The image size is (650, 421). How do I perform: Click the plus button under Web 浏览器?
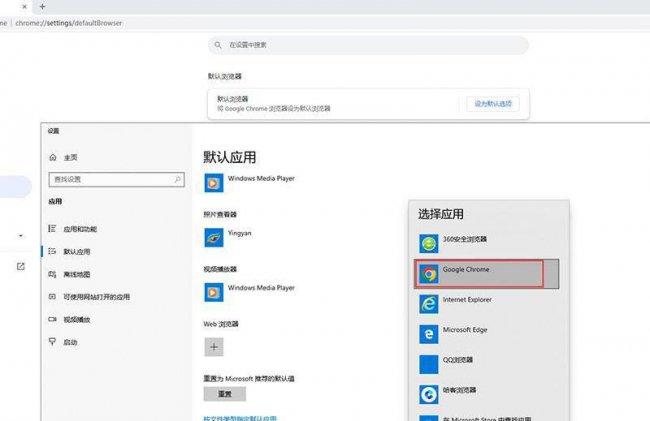214,347
